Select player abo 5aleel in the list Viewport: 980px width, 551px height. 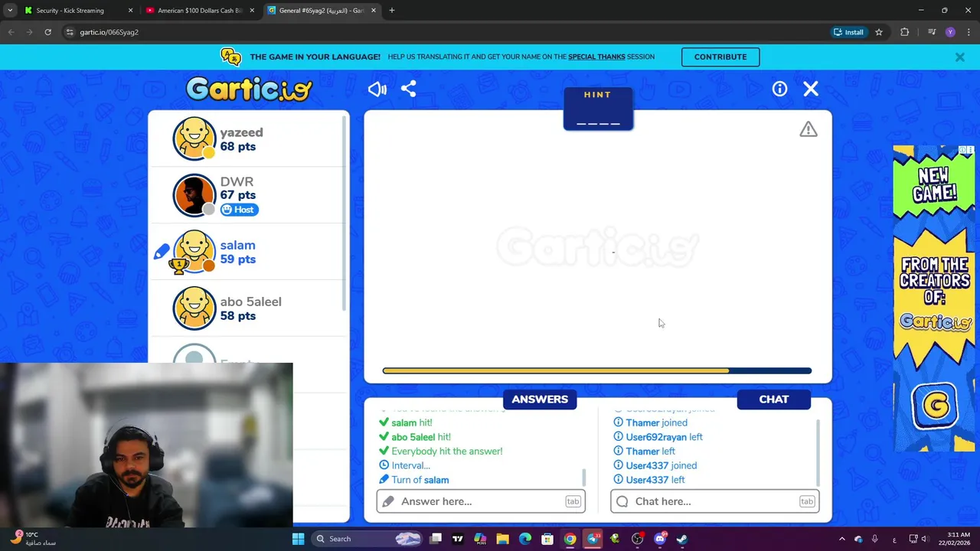[249, 308]
